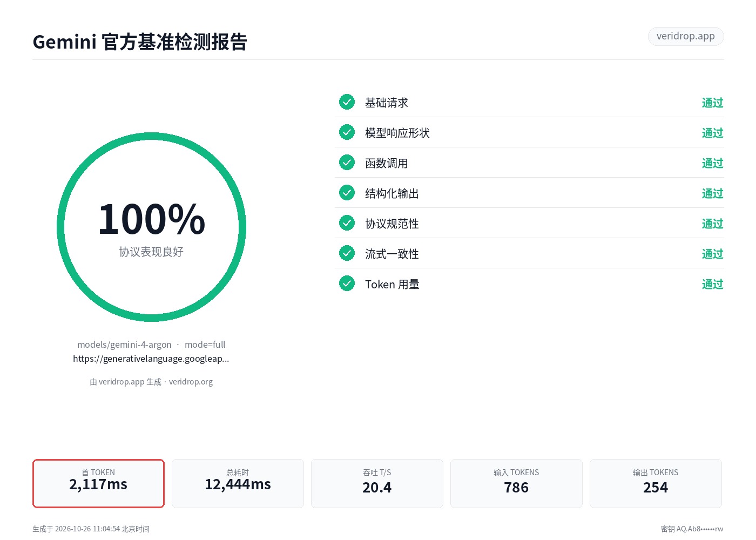Select the 吞吐 T/S 20.4 card

pos(377,483)
